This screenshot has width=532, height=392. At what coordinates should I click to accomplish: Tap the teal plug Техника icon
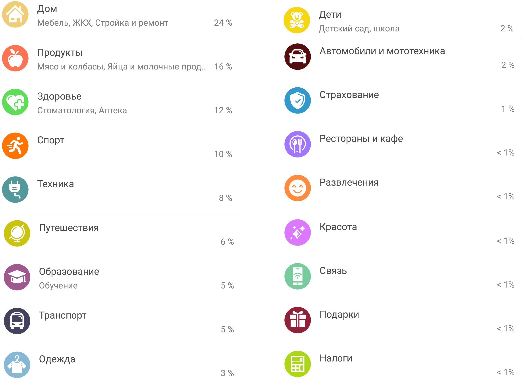15,190
